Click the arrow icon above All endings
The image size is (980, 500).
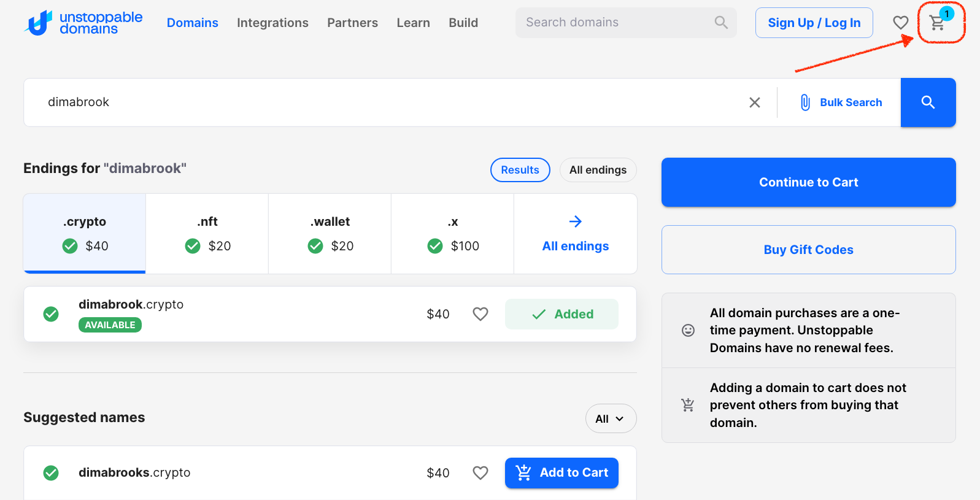click(x=575, y=221)
